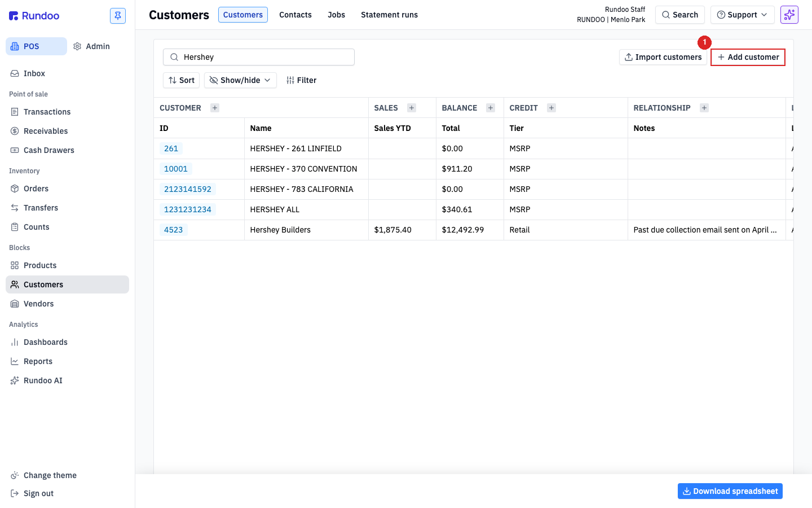812x508 pixels.
Task: Click the Past due collection email note
Action: [707, 230]
